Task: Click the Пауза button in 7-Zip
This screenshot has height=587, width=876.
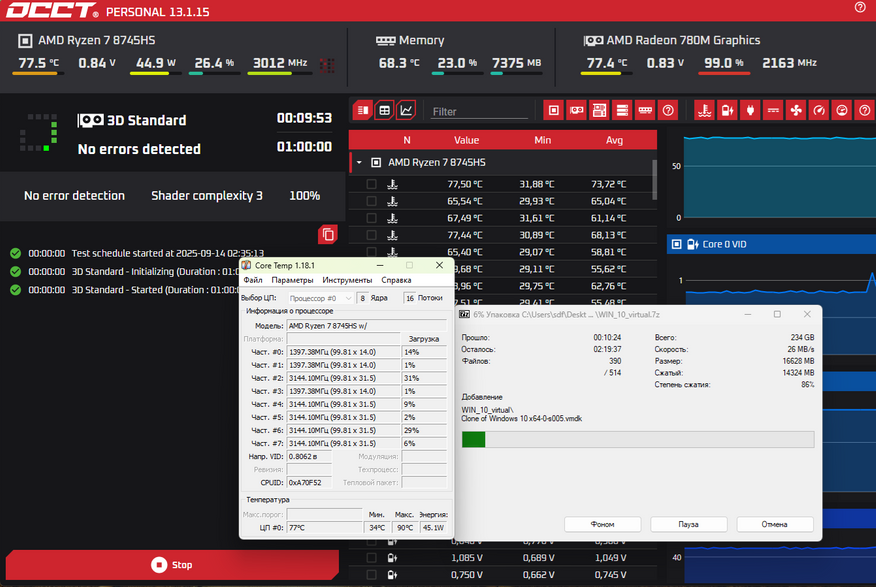Action: coord(689,524)
